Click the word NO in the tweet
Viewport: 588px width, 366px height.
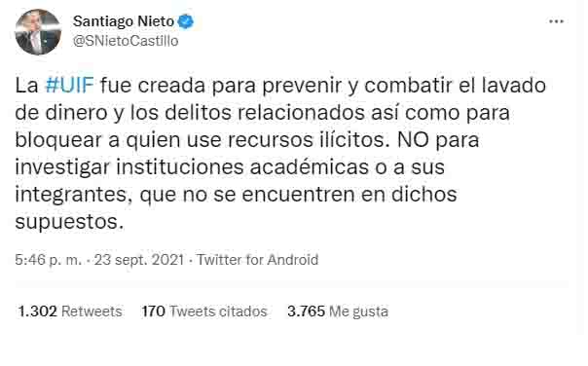coord(413,140)
